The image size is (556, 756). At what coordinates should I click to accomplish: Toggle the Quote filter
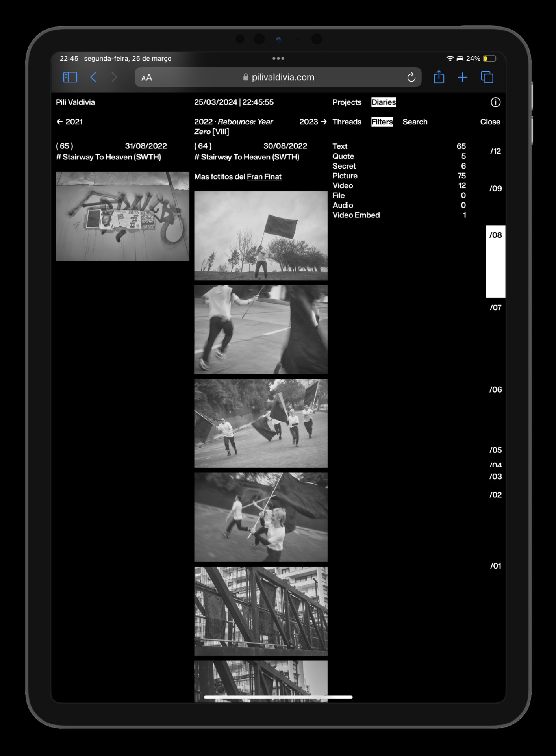click(x=343, y=156)
